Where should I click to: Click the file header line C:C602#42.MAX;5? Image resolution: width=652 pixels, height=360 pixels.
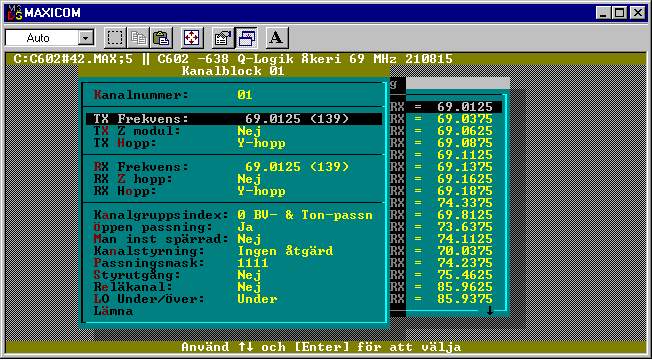pyautogui.click(x=233, y=59)
